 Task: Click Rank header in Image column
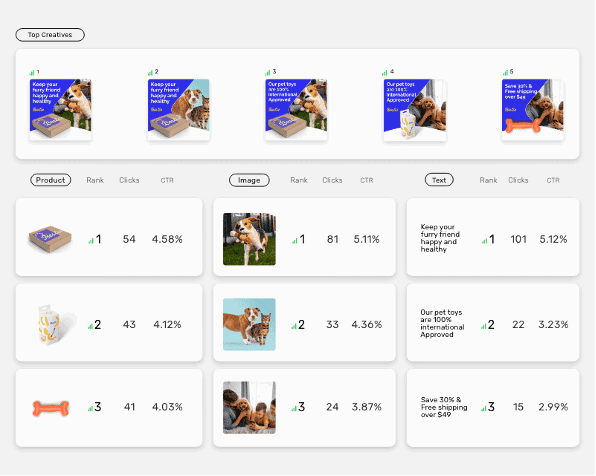tap(299, 180)
